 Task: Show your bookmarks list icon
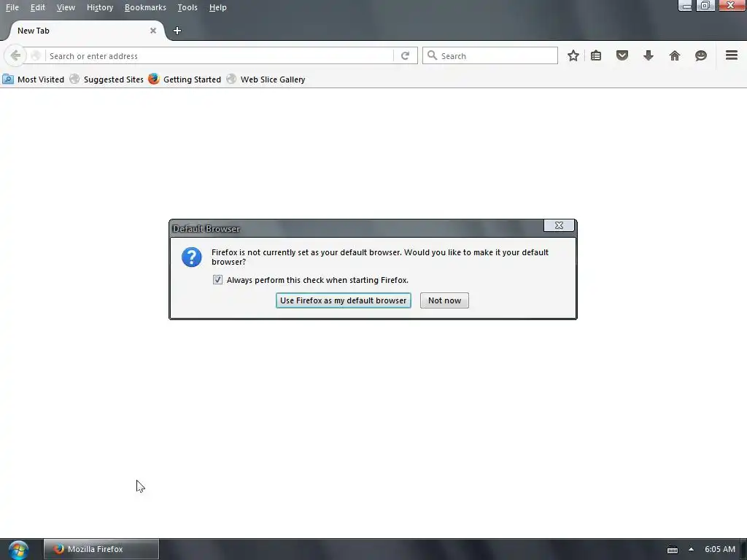coord(596,55)
